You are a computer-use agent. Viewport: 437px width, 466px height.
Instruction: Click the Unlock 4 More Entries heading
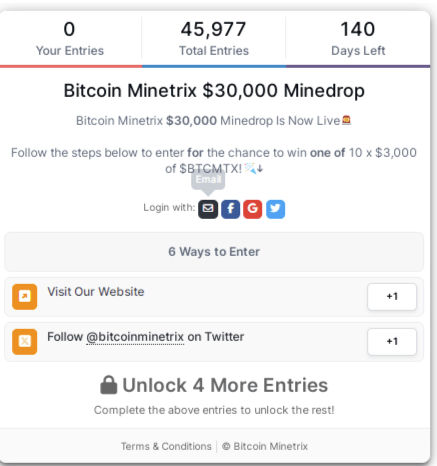click(214, 385)
